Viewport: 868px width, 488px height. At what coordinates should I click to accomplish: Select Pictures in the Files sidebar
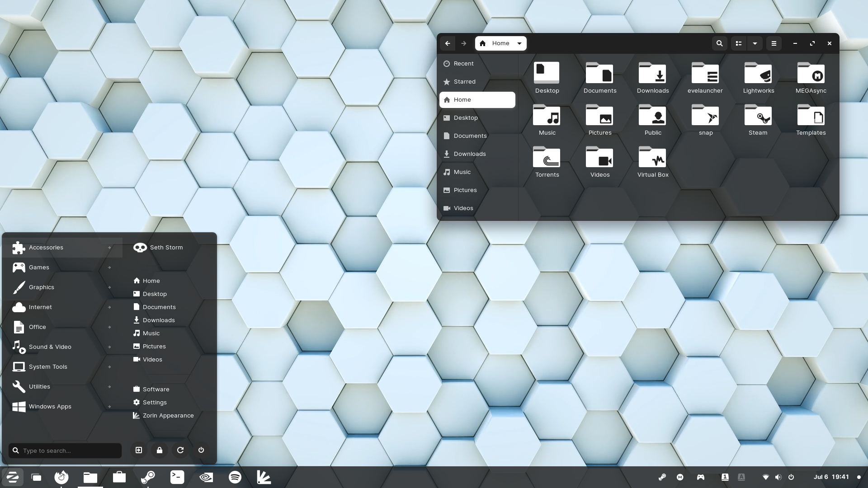click(477, 190)
